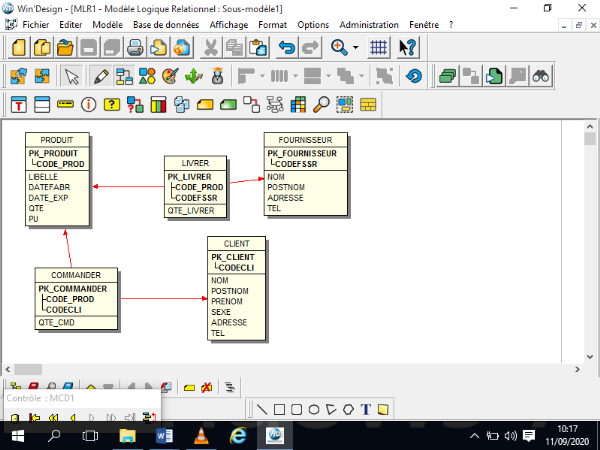Click the Undo arrow icon
The height and width of the screenshot is (450, 600).
click(x=287, y=47)
